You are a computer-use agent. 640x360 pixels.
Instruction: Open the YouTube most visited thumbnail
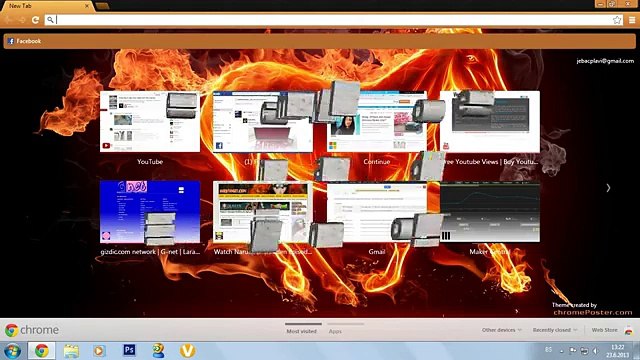click(x=150, y=122)
